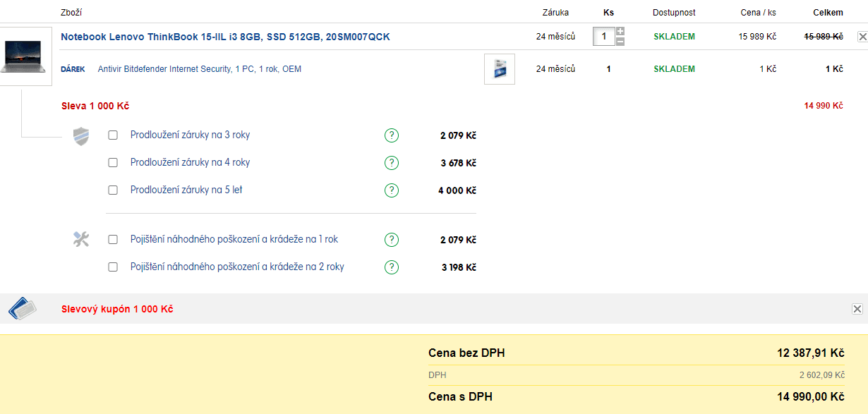The height and width of the screenshot is (414, 868).
Task: Click the discount coupon ticket icon
Action: (x=22, y=309)
